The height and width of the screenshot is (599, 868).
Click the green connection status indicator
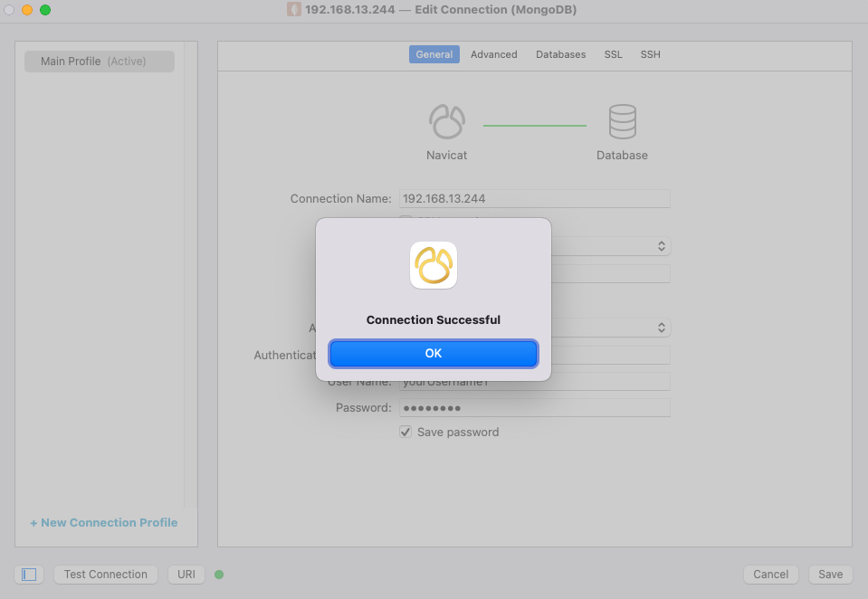pyautogui.click(x=219, y=575)
